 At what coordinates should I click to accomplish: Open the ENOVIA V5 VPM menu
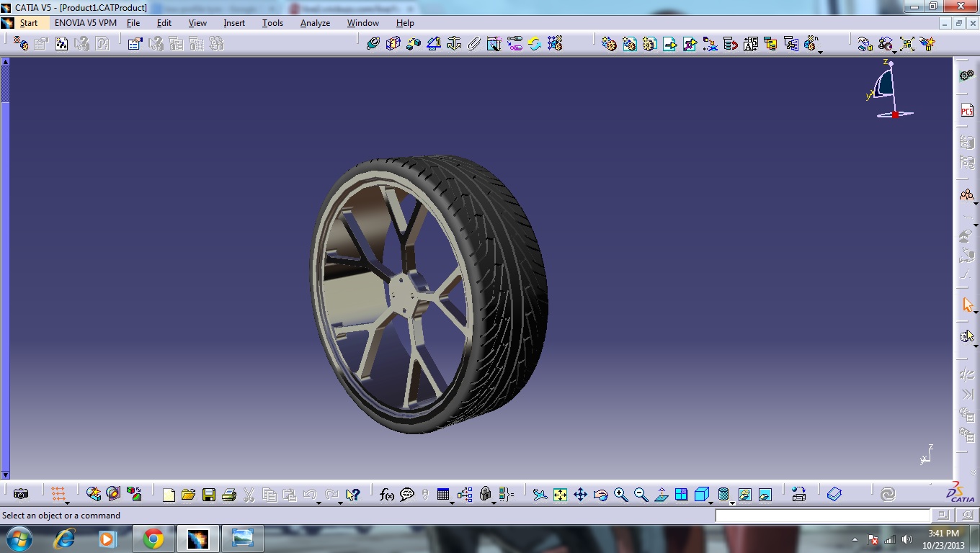[x=86, y=23]
